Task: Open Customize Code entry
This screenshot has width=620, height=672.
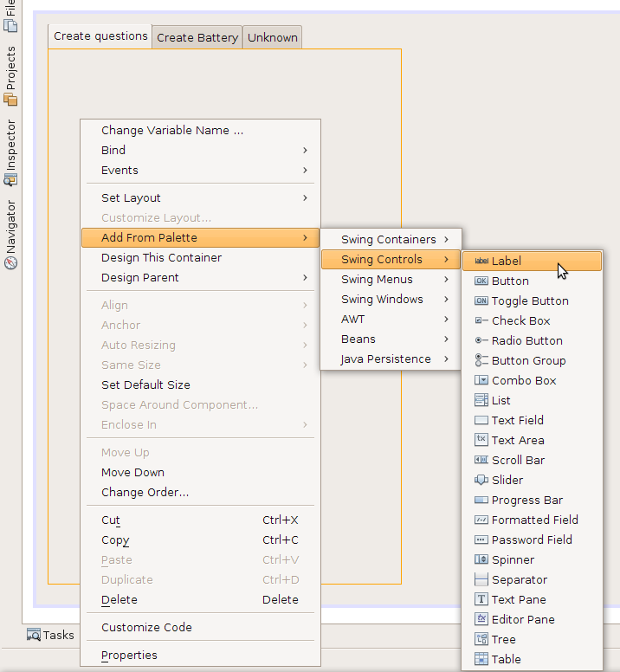Action: point(200,627)
